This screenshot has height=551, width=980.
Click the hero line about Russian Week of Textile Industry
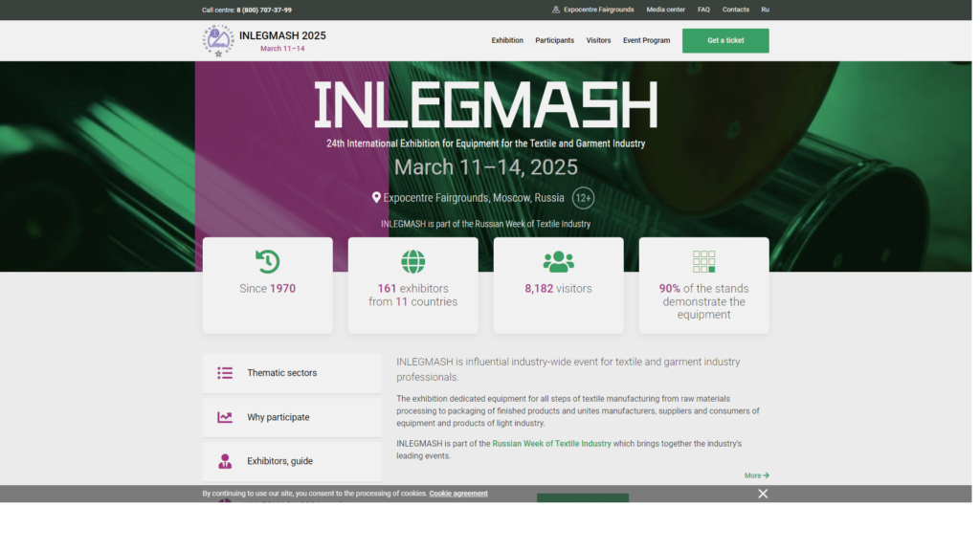(x=485, y=224)
